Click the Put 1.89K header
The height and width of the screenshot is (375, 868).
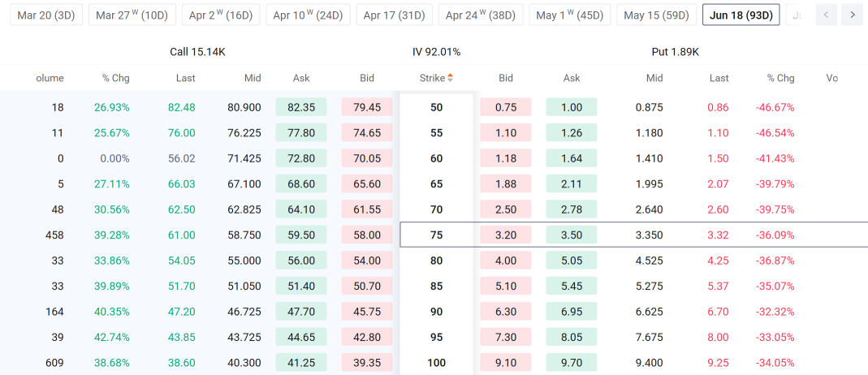676,52
